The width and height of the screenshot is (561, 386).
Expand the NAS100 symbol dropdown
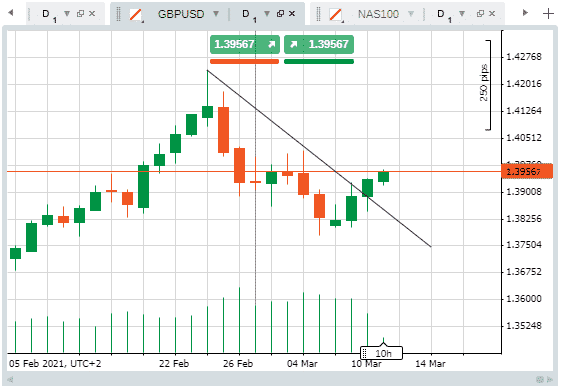[x=411, y=14]
